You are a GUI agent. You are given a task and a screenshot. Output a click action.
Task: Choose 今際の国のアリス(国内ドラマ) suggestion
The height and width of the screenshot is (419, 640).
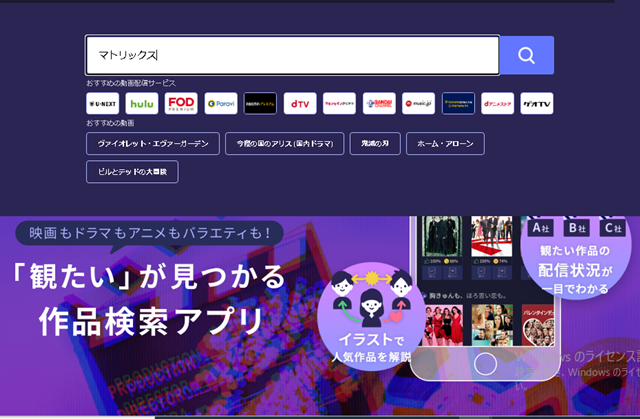[285, 144]
